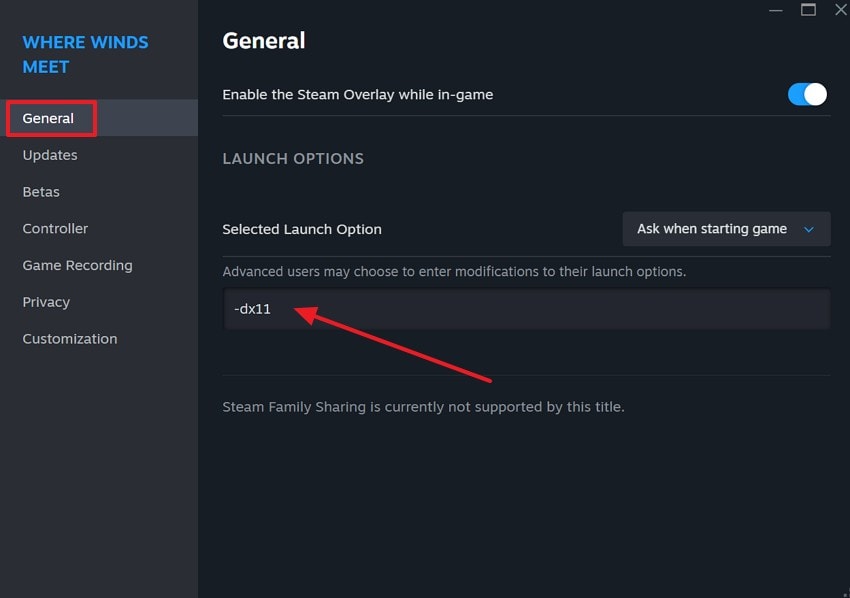Switch to the Updates section

[48, 155]
